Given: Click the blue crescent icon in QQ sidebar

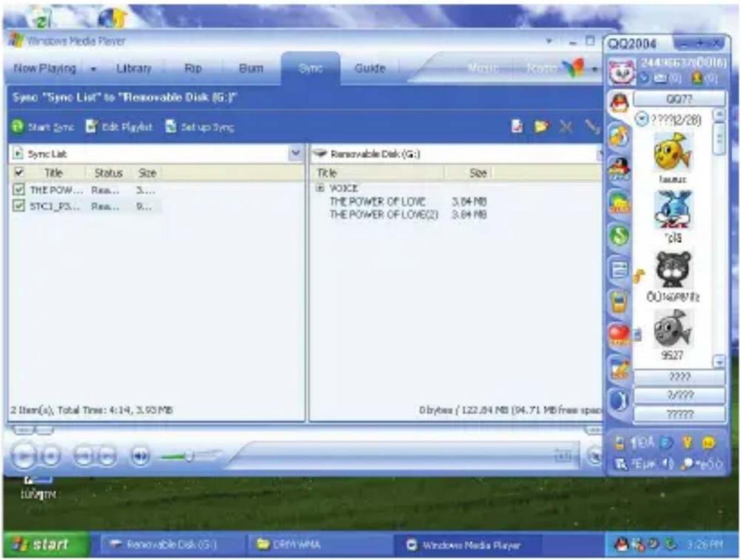Looking at the screenshot, I should point(620,401).
